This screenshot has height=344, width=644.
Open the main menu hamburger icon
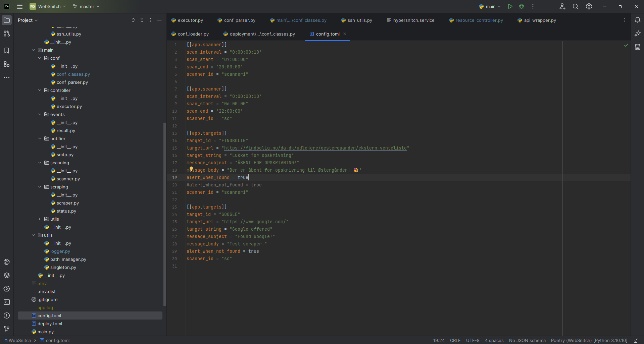coord(20,6)
